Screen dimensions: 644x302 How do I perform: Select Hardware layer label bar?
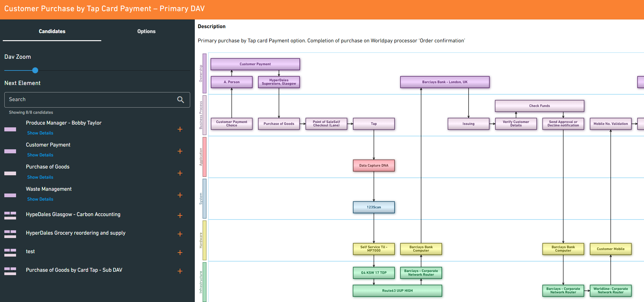204,240
